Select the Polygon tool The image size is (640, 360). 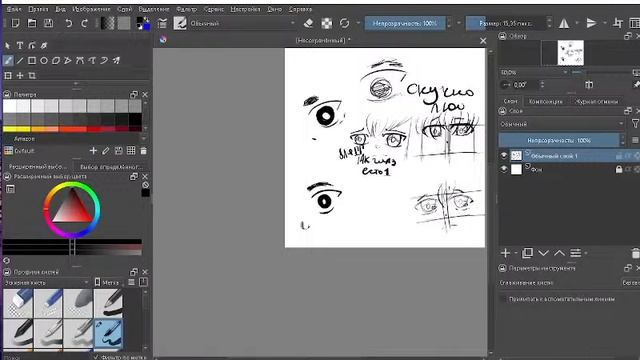tap(56, 61)
